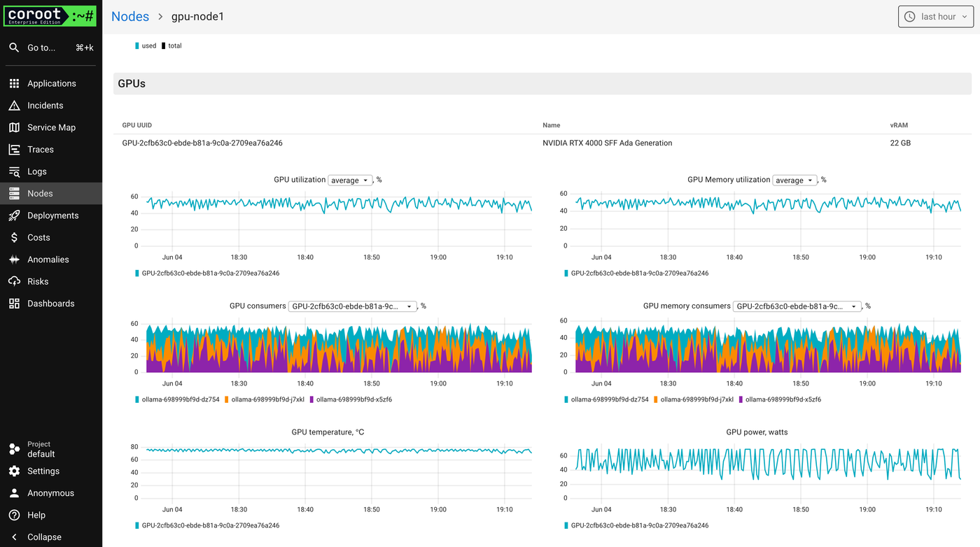
Task: Change the GPU utilization 'average' aggregation dropdown
Action: coord(349,180)
